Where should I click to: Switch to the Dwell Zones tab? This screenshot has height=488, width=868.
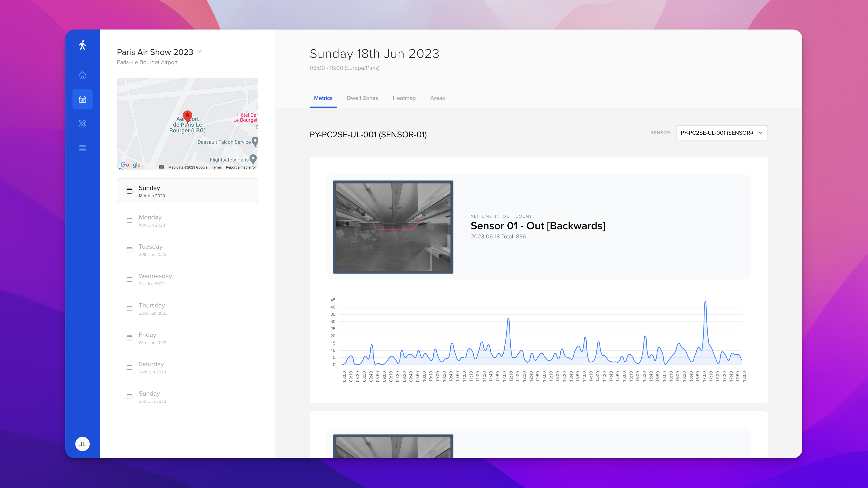click(x=363, y=98)
